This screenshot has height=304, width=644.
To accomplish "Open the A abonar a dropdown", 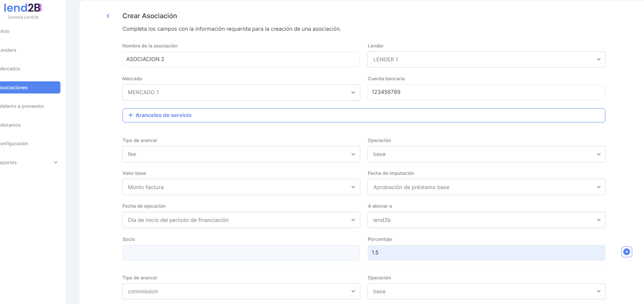I will tap(486, 220).
